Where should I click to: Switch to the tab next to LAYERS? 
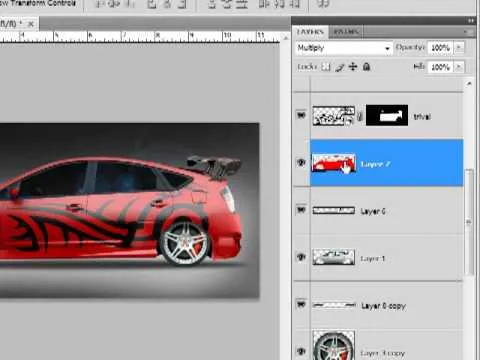click(x=346, y=32)
